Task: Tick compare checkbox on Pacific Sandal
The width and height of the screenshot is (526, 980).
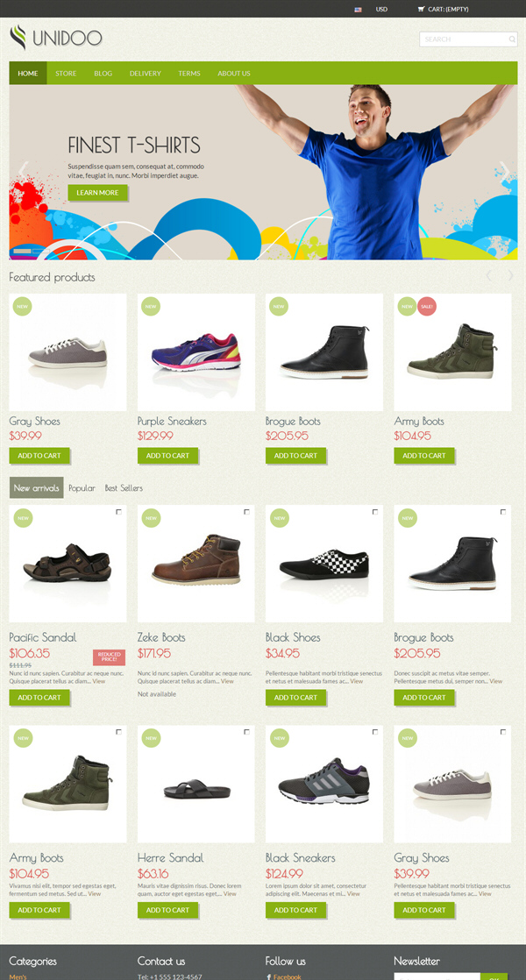Action: (x=118, y=512)
